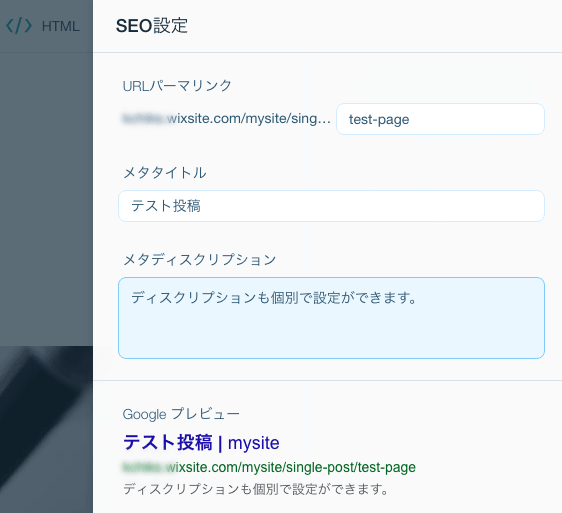Select the HTML label in the toolbar
Image resolution: width=562 pixels, height=513 pixels.
[x=61, y=27]
